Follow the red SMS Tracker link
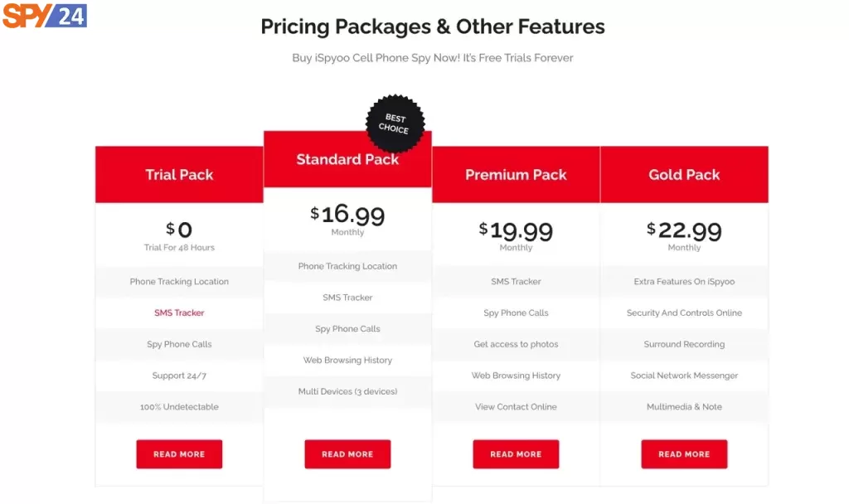This screenshot has height=504, width=849. [x=179, y=313]
